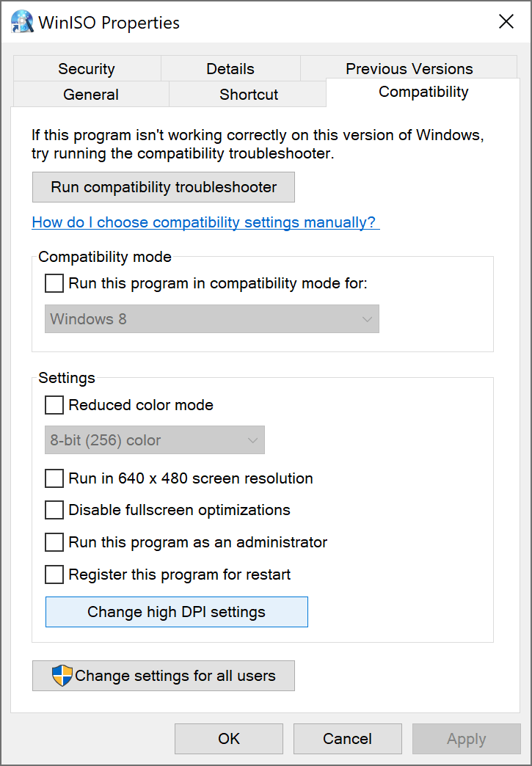Confirm changes with the OK button
The width and height of the screenshot is (532, 766).
point(228,739)
